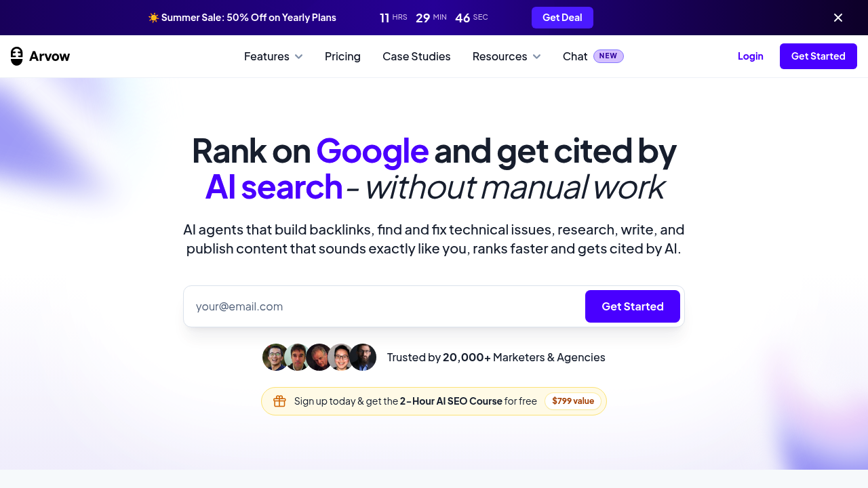Click the $799 value badge
The width and height of the screenshot is (868, 488).
coord(573,401)
